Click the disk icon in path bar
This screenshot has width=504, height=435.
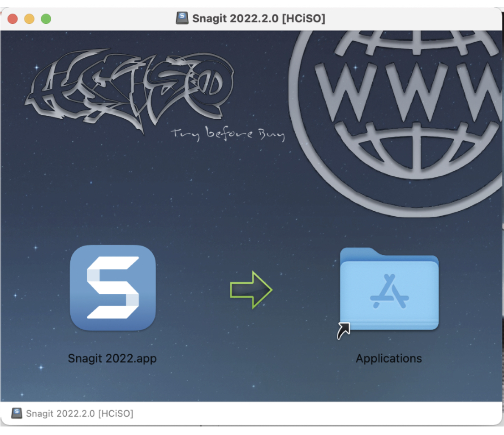17,413
